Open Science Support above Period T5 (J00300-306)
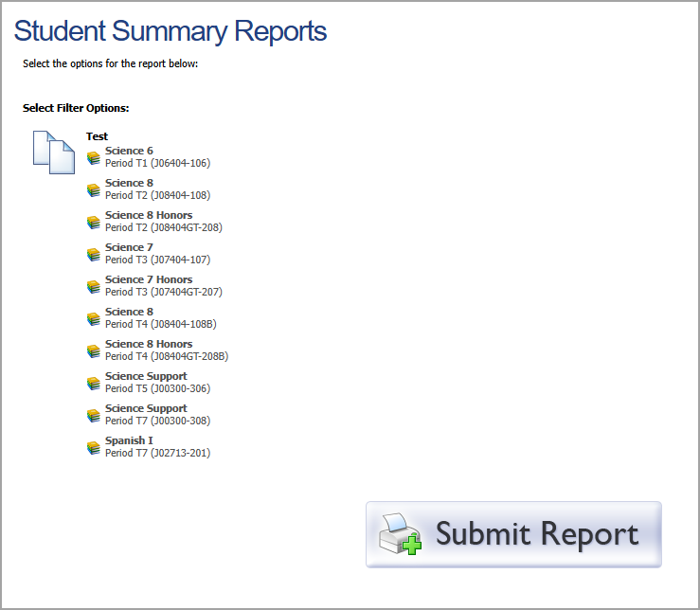This screenshot has width=700, height=610. pos(146,376)
